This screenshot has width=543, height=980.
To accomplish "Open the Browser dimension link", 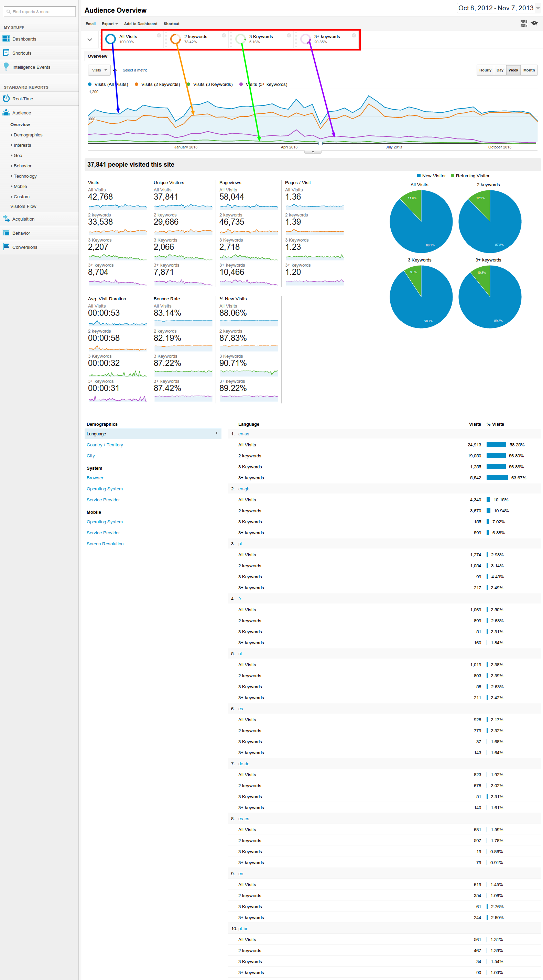I will click(x=95, y=478).
